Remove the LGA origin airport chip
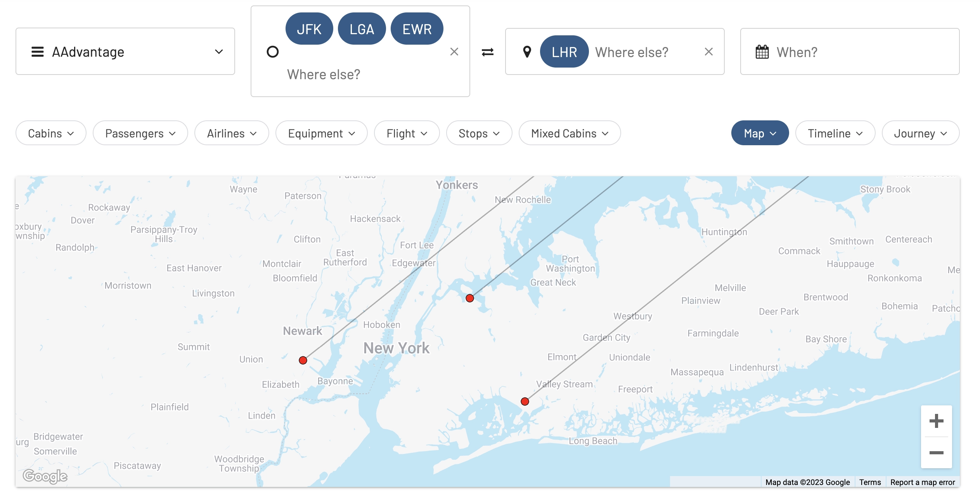This screenshot has width=980, height=504. [x=362, y=29]
